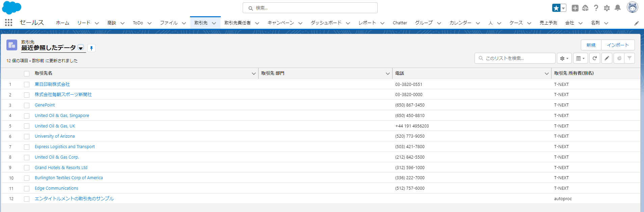Open Burlington Textiles Corp of America account
Screen dimensions: 644x212
pyautogui.click(x=69, y=178)
